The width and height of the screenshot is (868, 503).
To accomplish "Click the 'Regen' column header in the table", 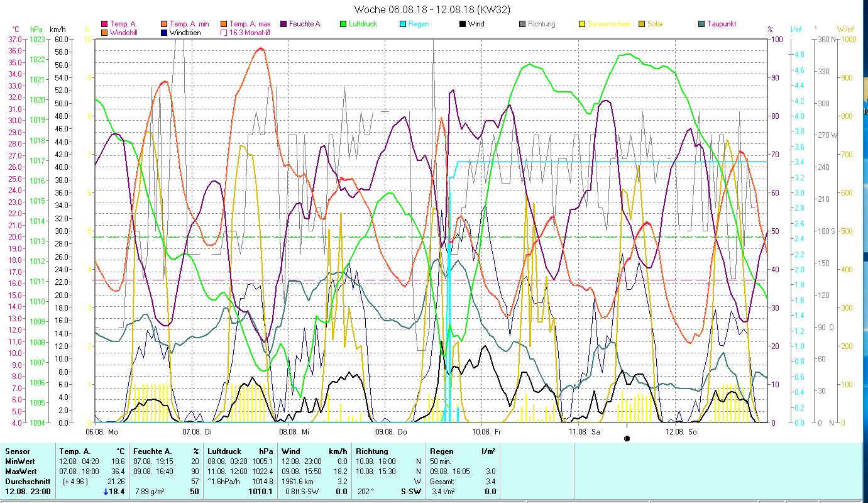I will coord(441,451).
